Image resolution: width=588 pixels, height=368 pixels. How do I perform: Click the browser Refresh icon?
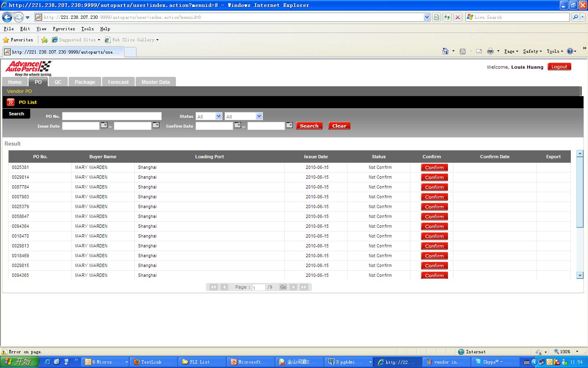447,17
